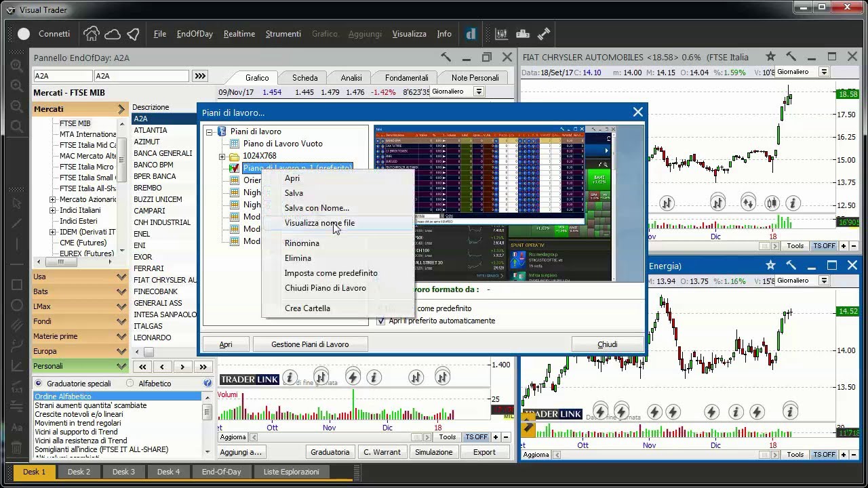This screenshot has width=868, height=488.
Task: Expand the Personali section
Action: 80,366
